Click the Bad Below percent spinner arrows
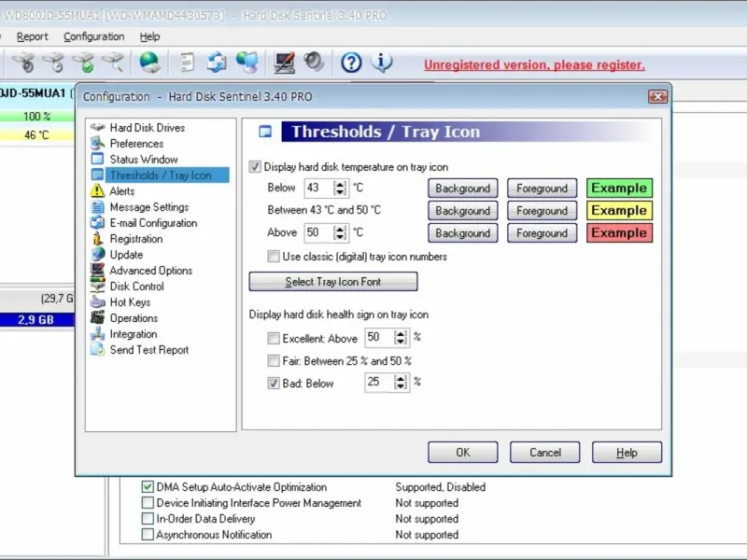This screenshot has height=560, width=747. click(401, 382)
